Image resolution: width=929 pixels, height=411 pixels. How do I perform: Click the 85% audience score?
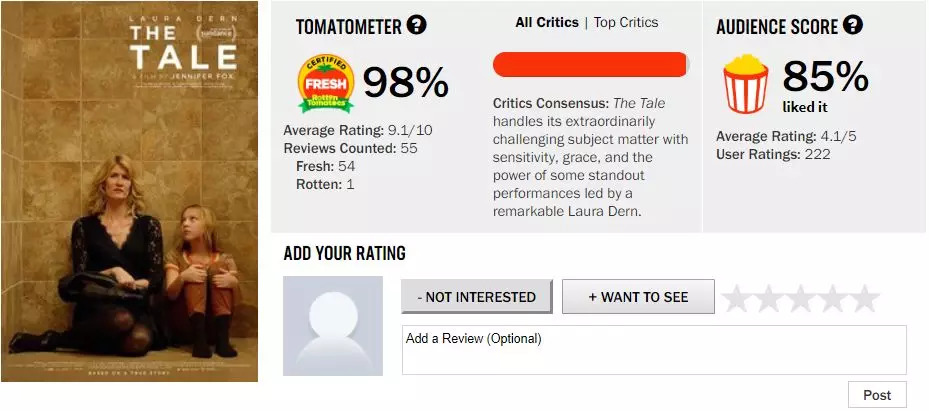coord(827,76)
